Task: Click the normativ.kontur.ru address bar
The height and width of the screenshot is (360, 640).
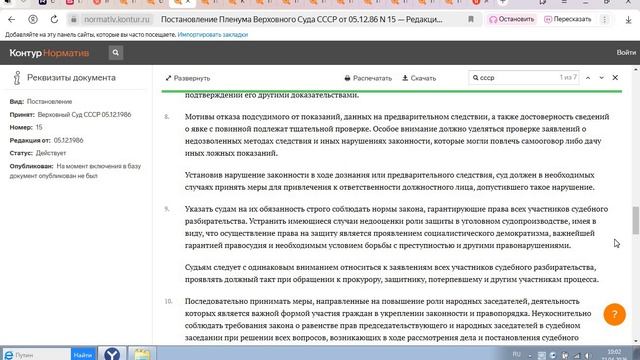Action: 117,19
